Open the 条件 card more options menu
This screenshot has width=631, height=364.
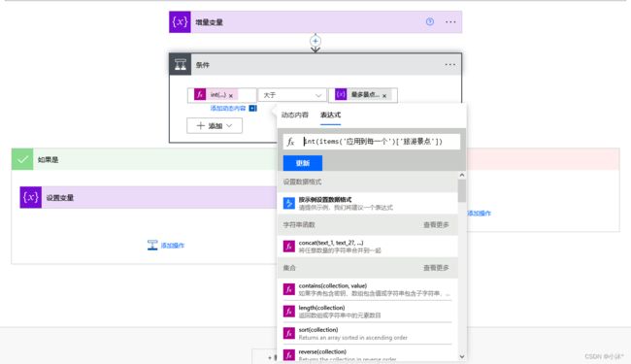click(449, 64)
